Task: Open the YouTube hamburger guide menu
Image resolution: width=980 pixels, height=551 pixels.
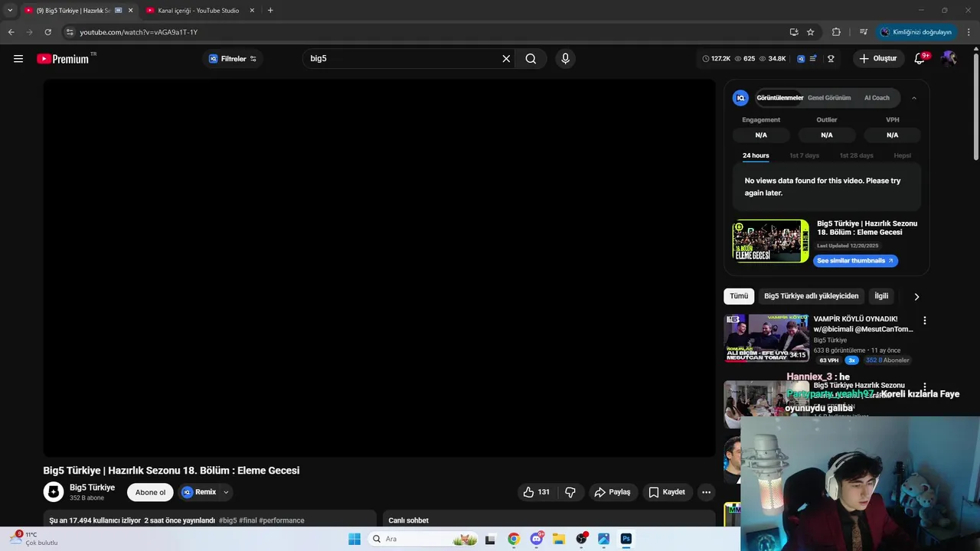Action: tap(18, 58)
